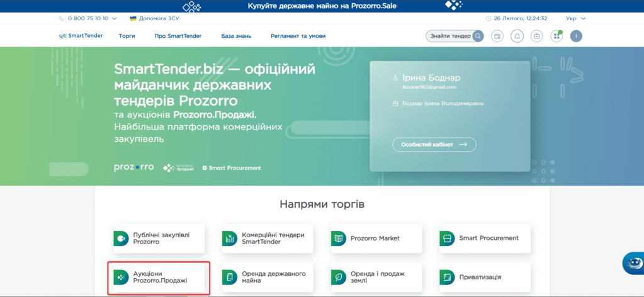Viewport: 644px width, 297px height.
Task: Click the Знайти тендер search field
Action: 449,36
